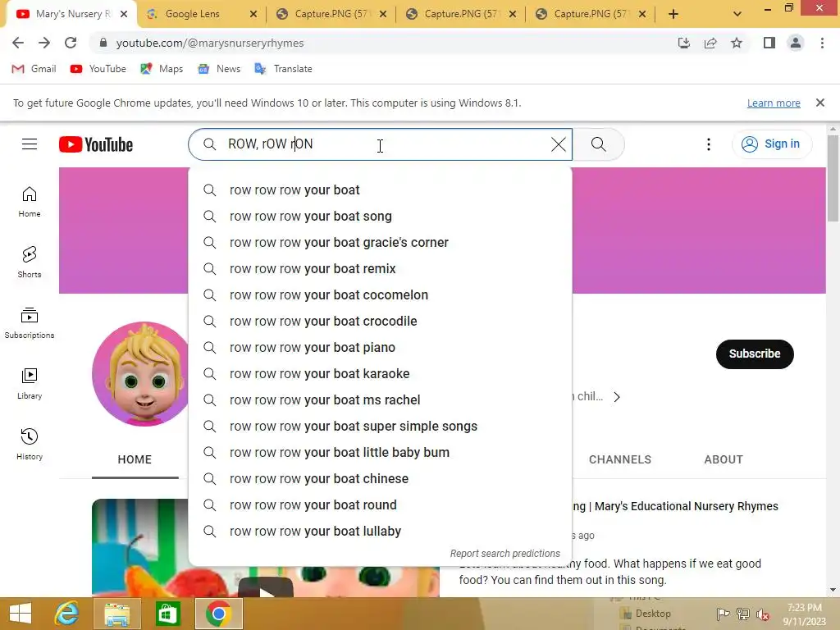This screenshot has width=840, height=630.
Task: Open a new tab with the plus button
Action: (673, 14)
